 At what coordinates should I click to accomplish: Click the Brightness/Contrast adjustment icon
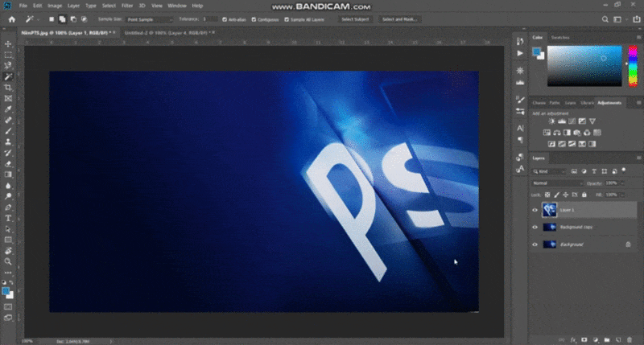click(x=551, y=121)
